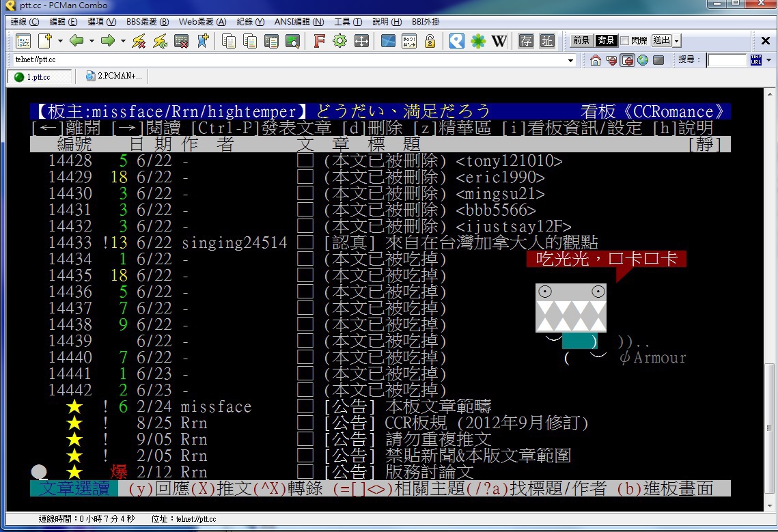
Task: Expand the address bar dropdown arrow
Action: click(571, 60)
